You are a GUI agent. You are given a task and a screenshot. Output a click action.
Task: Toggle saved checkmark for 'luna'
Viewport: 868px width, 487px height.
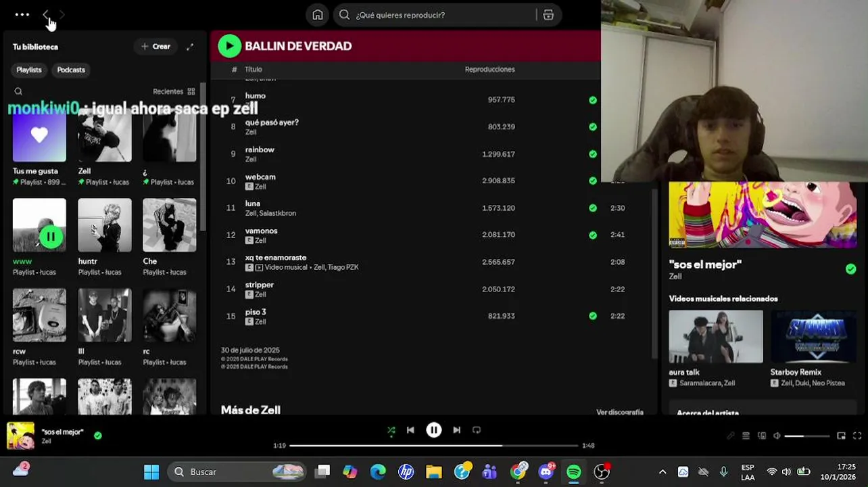coord(593,208)
